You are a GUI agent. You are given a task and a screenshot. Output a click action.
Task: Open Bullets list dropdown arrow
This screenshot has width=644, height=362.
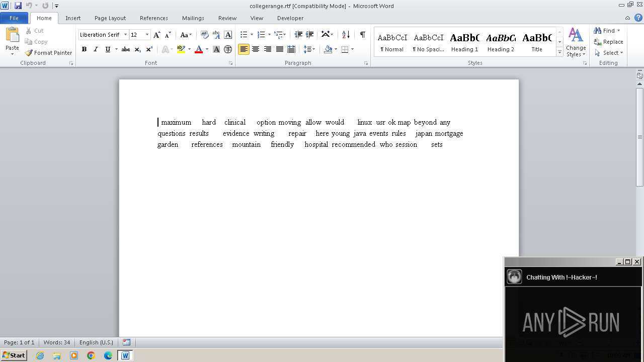252,35
